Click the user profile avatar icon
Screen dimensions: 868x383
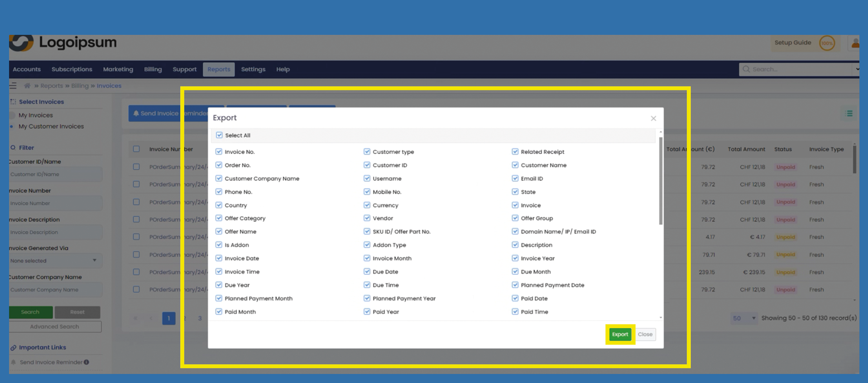854,43
